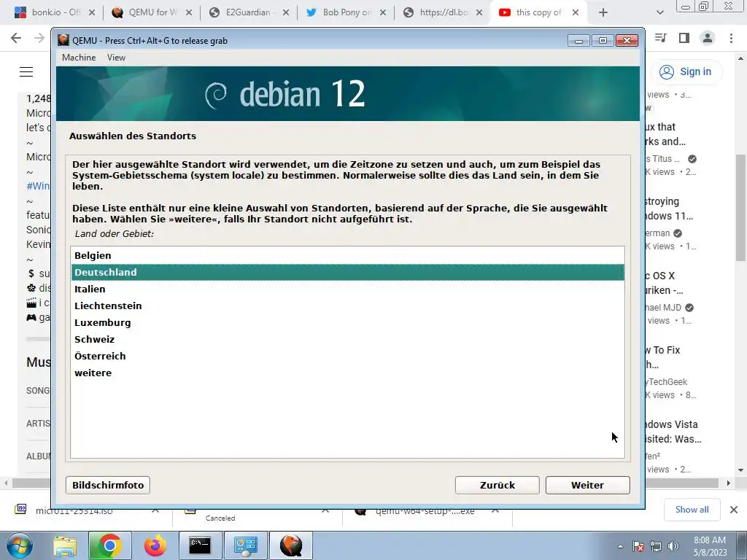
Task: Click the #Win hashtag link on YouTube
Action: [38, 186]
